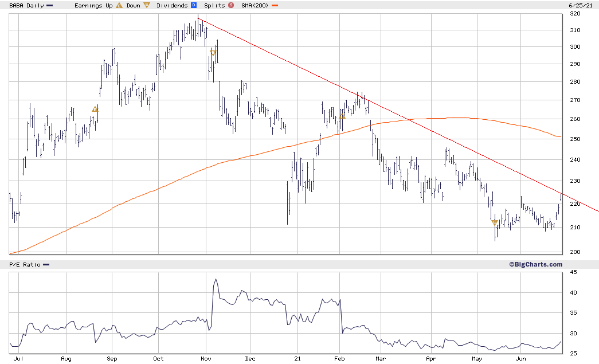Click the 21 year label on time axis
Screen dimensions: 599x364
point(297,359)
